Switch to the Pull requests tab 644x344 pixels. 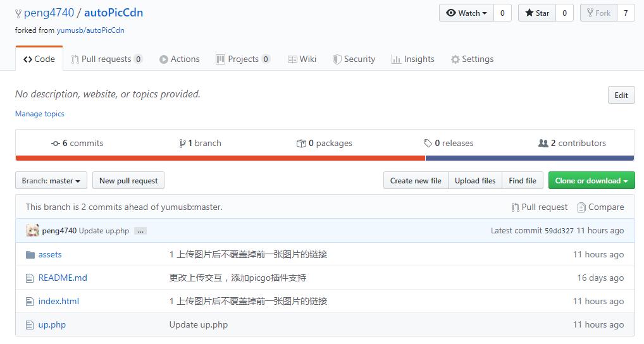(107, 59)
